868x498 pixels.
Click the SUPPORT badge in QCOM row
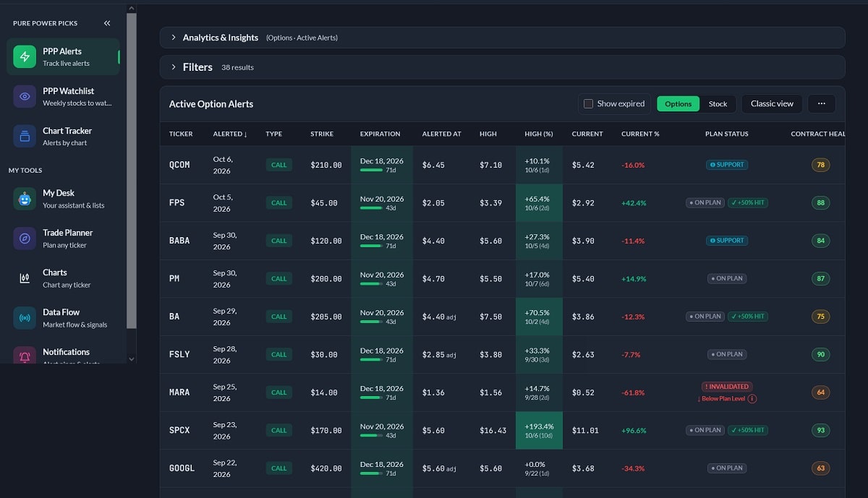coord(727,165)
